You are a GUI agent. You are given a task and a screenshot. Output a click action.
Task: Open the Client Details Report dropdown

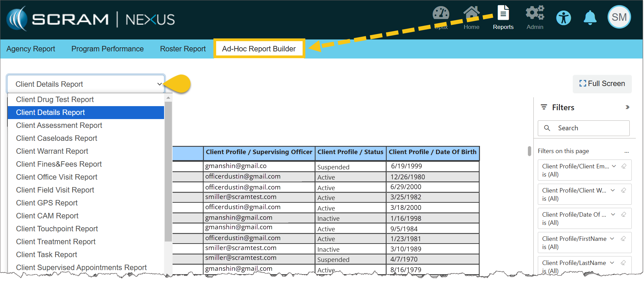pos(86,84)
